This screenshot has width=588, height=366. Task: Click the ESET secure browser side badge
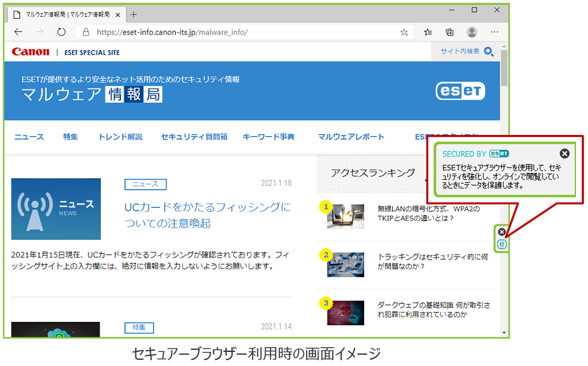pyautogui.click(x=502, y=244)
